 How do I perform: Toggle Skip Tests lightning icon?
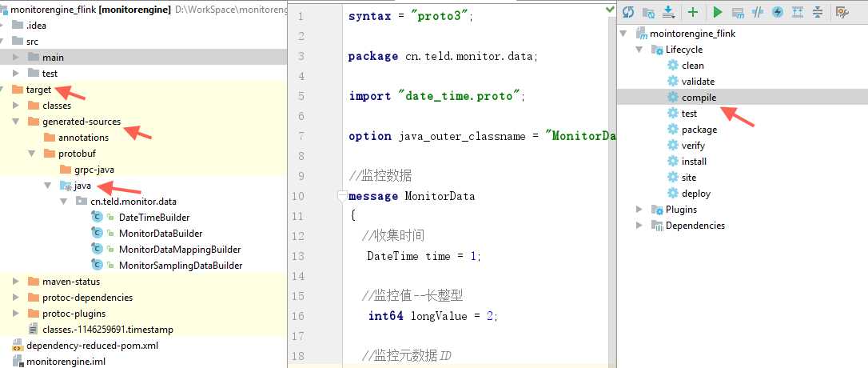[x=778, y=12]
